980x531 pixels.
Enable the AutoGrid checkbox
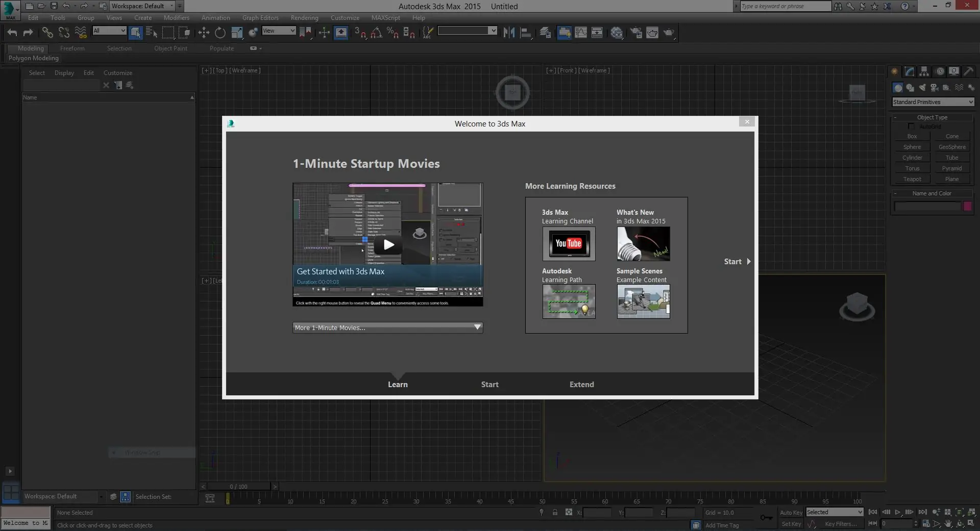tap(911, 127)
